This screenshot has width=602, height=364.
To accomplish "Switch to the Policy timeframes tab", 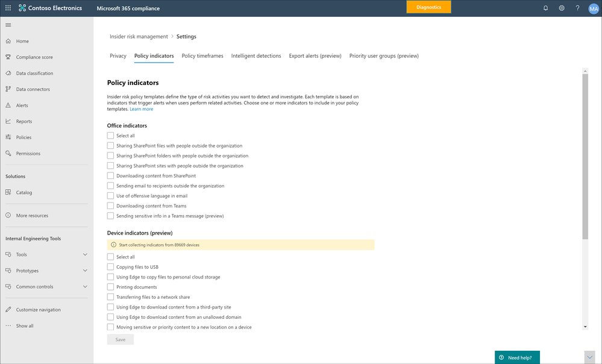I will (202, 56).
